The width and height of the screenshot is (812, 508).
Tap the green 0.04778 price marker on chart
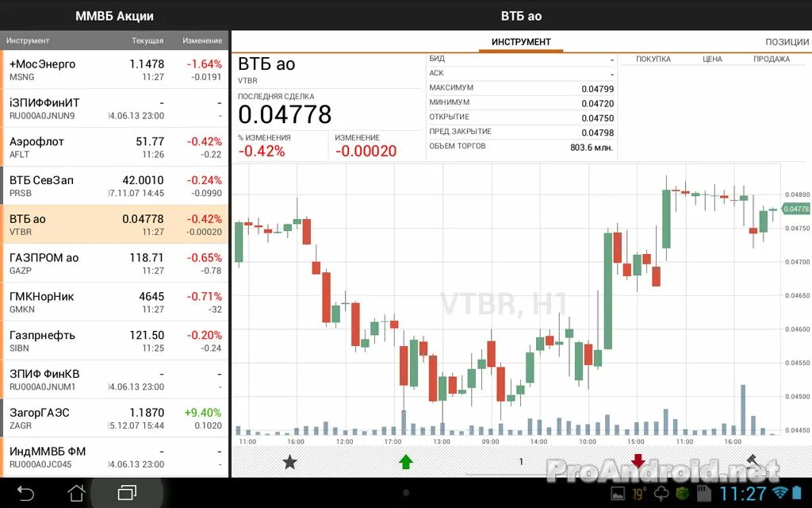795,209
